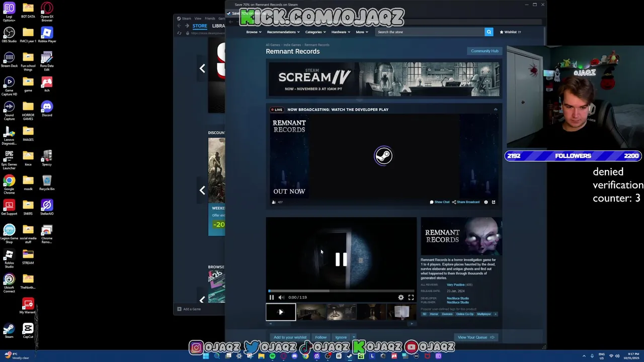644x362 pixels.
Task: Click Add a Game in background Steam
Action: pyautogui.click(x=189, y=309)
